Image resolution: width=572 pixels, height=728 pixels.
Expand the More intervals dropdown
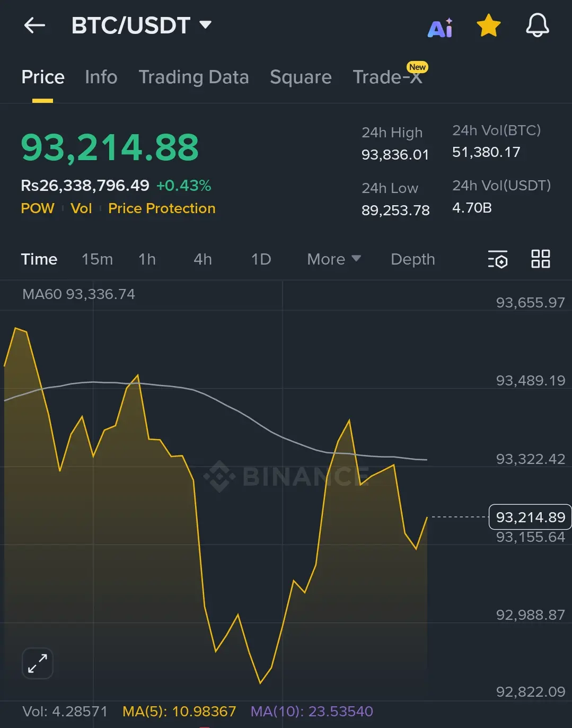click(x=334, y=259)
